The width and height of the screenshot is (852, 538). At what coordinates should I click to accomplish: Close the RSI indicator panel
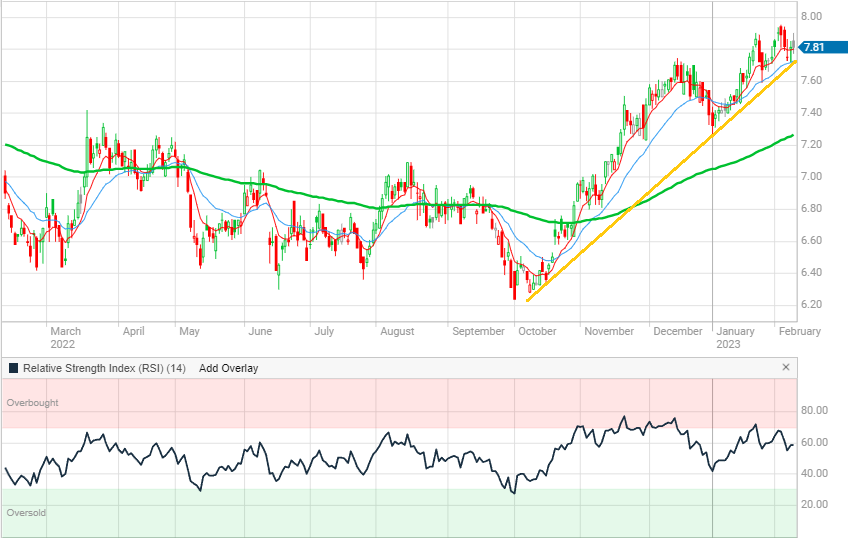point(786,368)
